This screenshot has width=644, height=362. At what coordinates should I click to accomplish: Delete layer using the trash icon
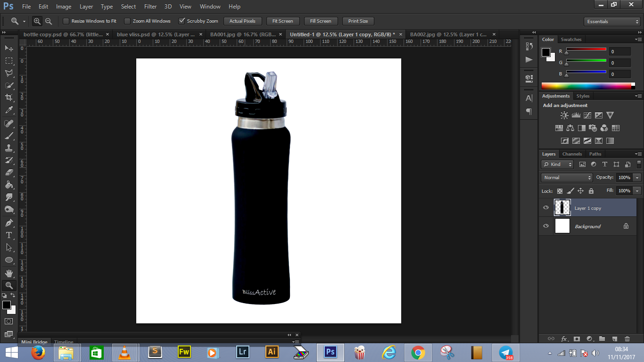[627, 338]
